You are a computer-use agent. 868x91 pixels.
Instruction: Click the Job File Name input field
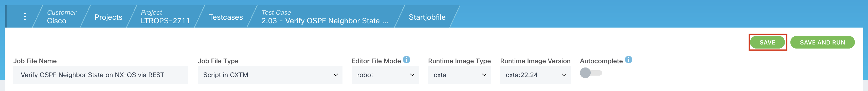[100, 75]
